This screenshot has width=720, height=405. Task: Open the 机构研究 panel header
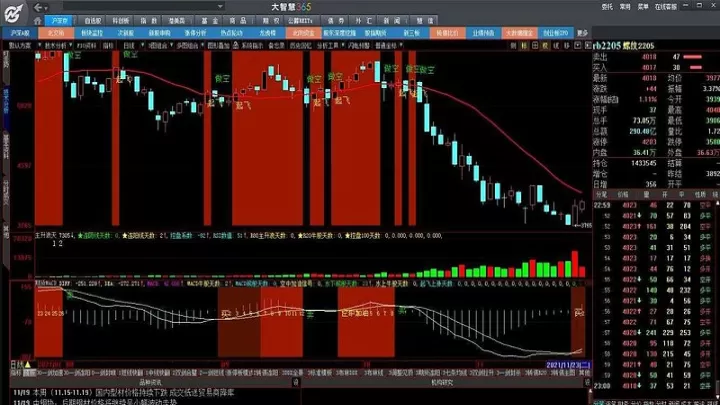[442, 382]
